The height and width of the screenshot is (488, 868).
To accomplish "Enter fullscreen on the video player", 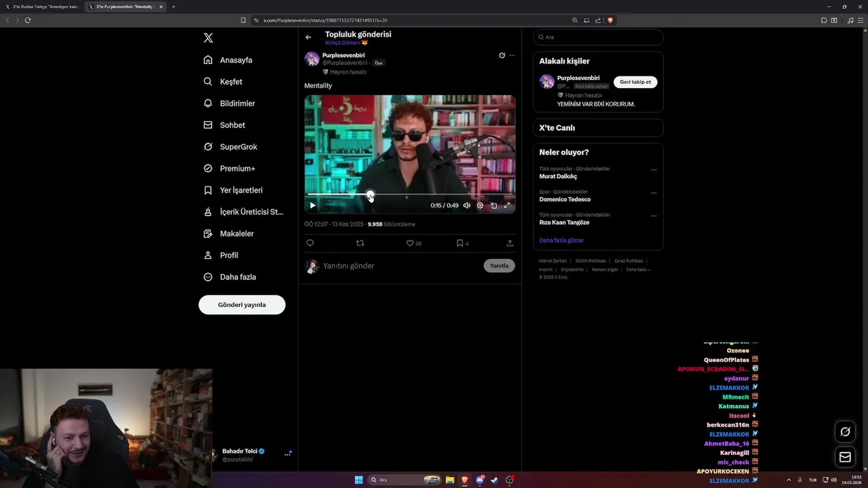I will pyautogui.click(x=507, y=205).
